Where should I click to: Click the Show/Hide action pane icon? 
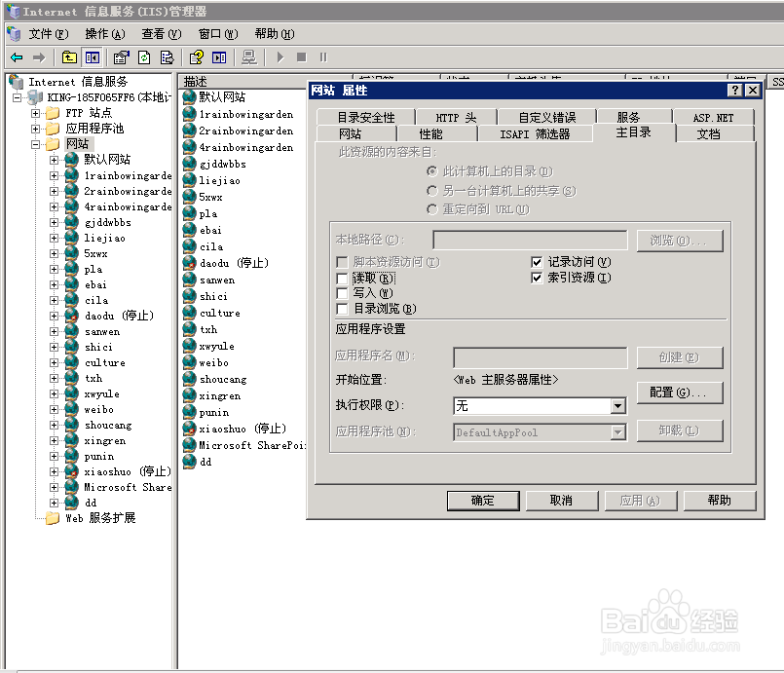[x=219, y=57]
